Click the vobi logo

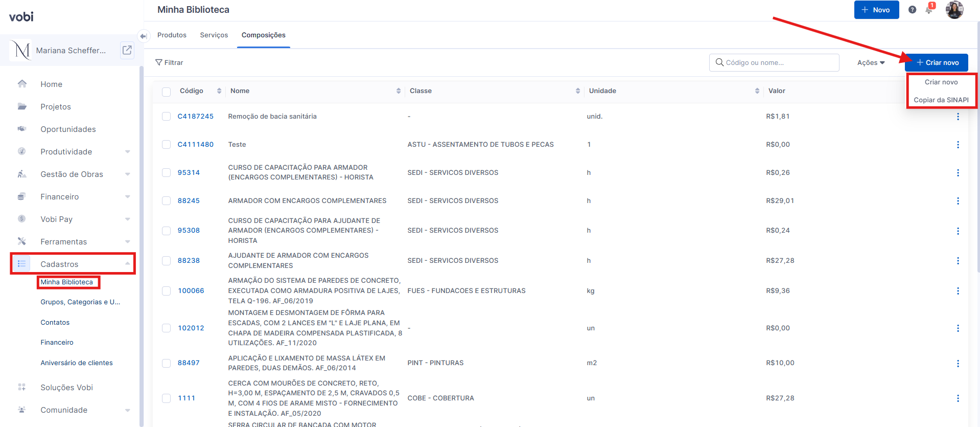click(x=21, y=17)
